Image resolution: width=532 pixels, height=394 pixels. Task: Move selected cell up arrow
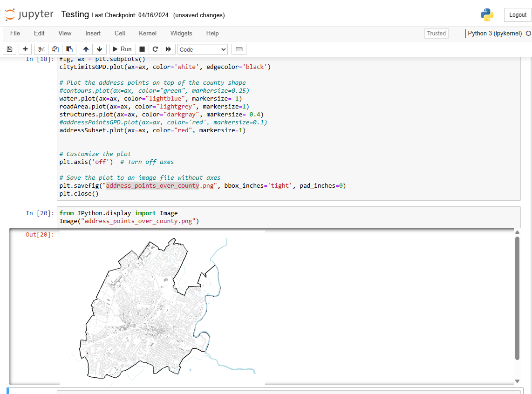pyautogui.click(x=86, y=49)
